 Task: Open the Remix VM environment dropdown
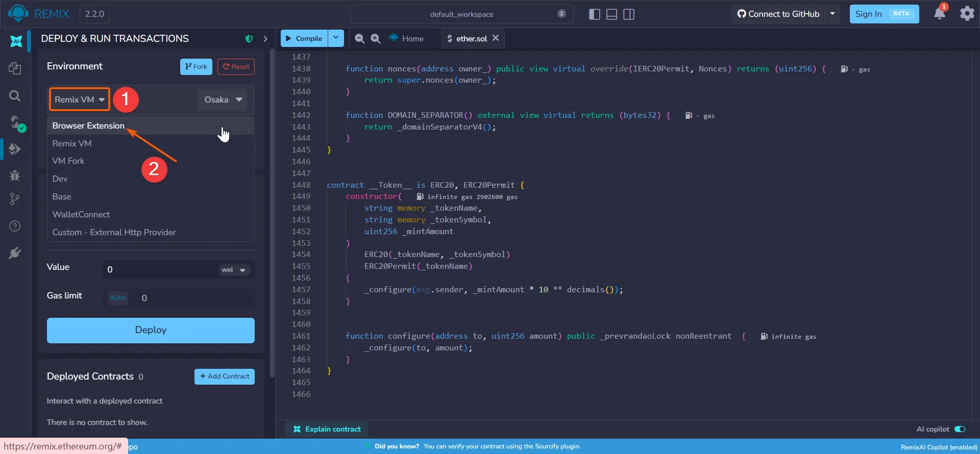(x=80, y=99)
